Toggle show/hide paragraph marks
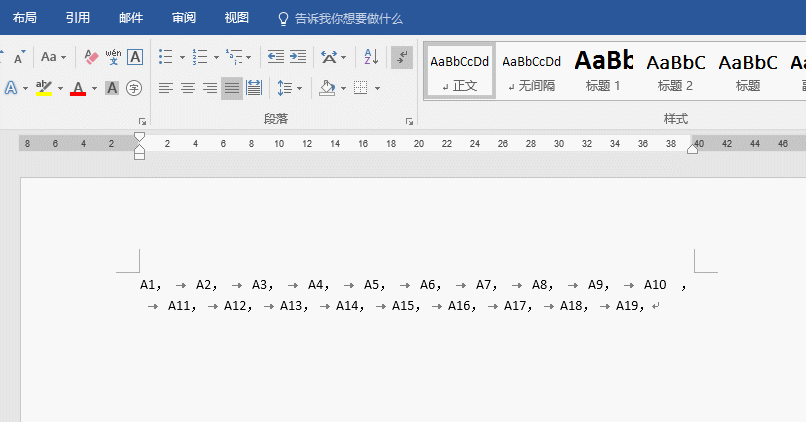This screenshot has height=422, width=806. (x=401, y=57)
